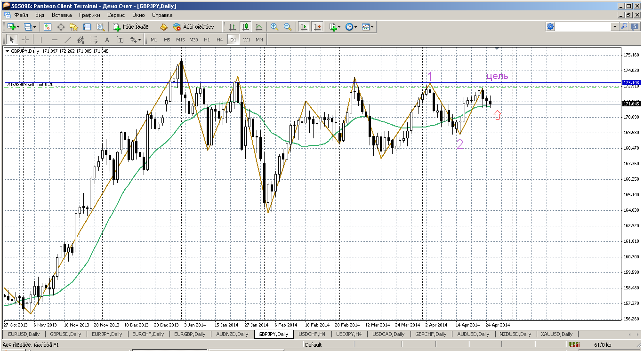This screenshot has height=351, width=644.
Task: Open the Market Watch window icon
Action: pos(48,27)
